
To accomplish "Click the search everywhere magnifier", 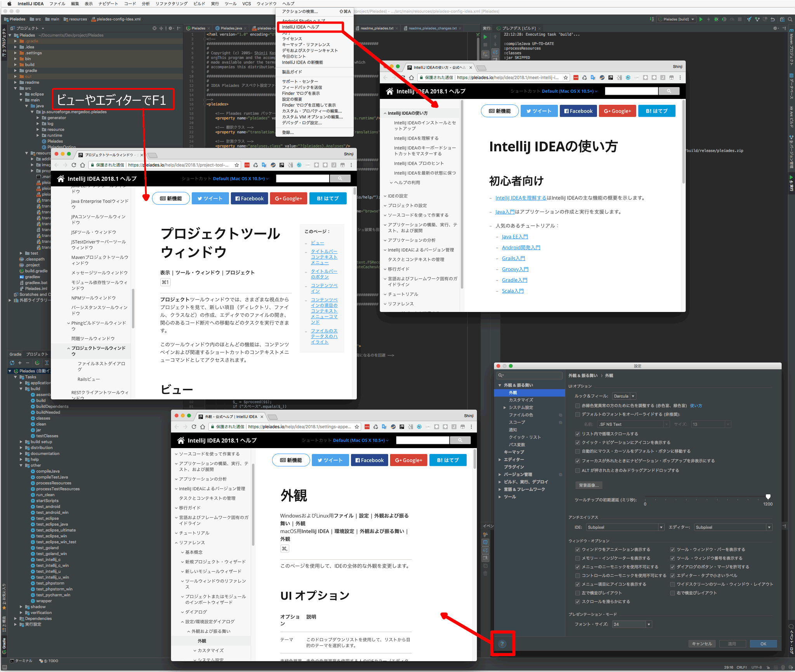I will coord(790,19).
